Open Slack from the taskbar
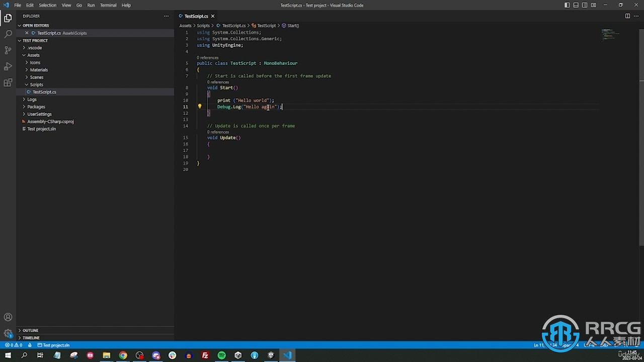 click(172, 355)
